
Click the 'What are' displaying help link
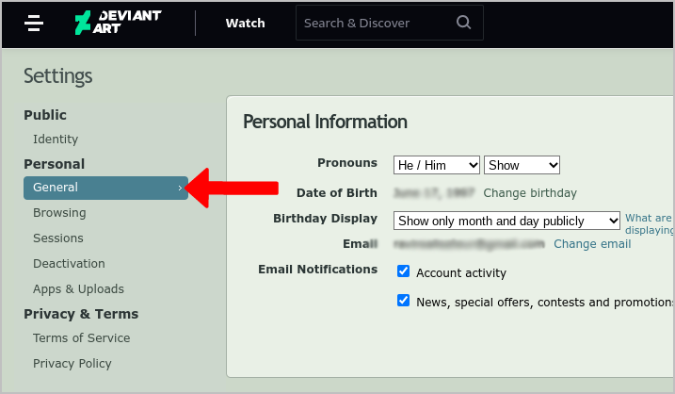(x=648, y=224)
